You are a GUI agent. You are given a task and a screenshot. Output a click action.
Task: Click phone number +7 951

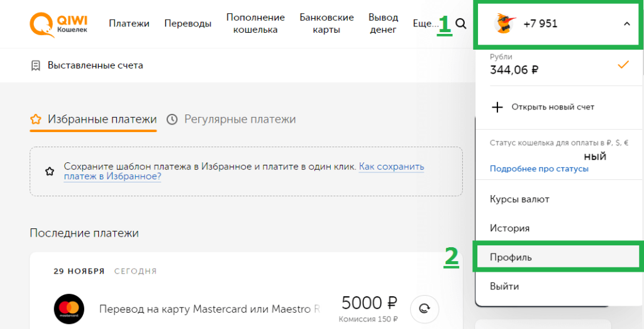point(540,24)
